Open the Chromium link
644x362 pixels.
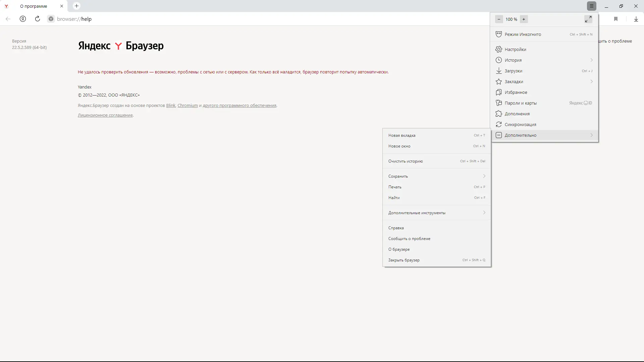click(187, 105)
